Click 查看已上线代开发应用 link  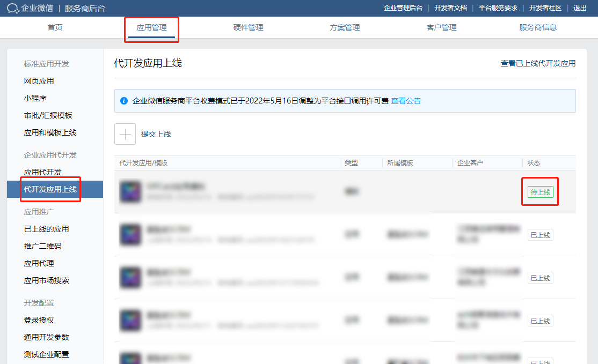click(x=538, y=63)
